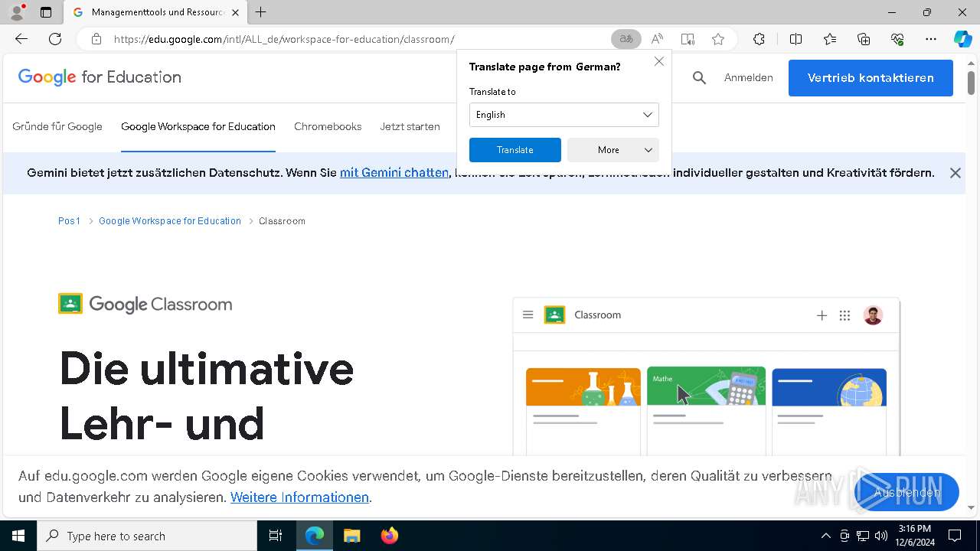980x551 pixels.
Task: Open Browser essentials icon
Action: (x=897, y=39)
